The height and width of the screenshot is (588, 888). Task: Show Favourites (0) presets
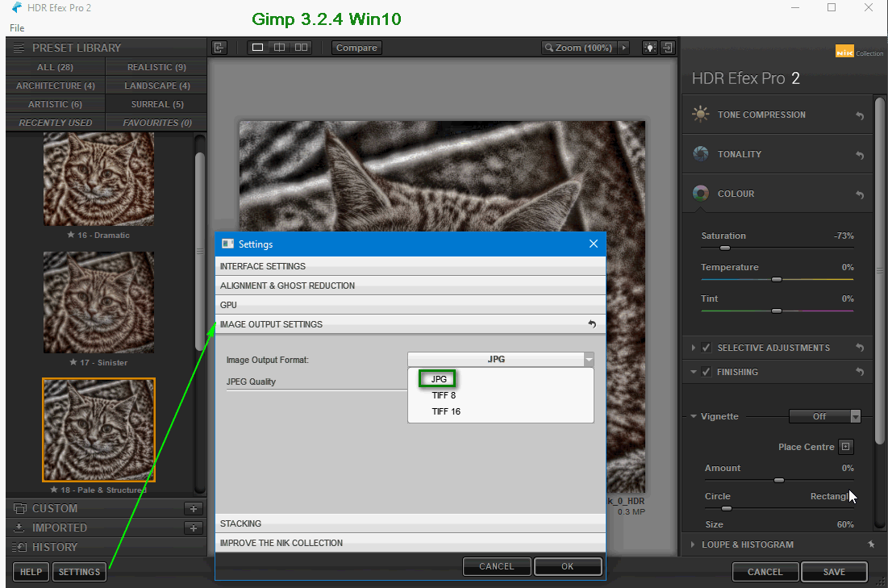click(x=156, y=123)
